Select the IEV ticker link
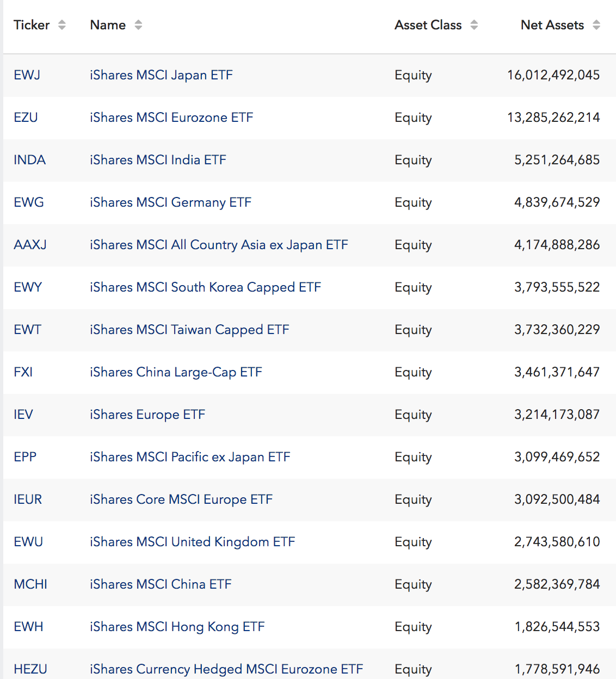 coord(23,415)
